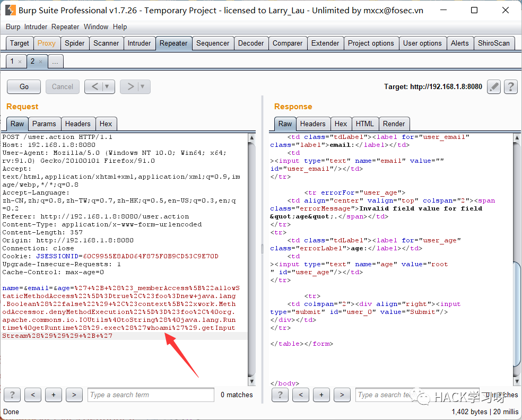Show response HTML view
The width and height of the screenshot is (522, 420).
point(365,124)
